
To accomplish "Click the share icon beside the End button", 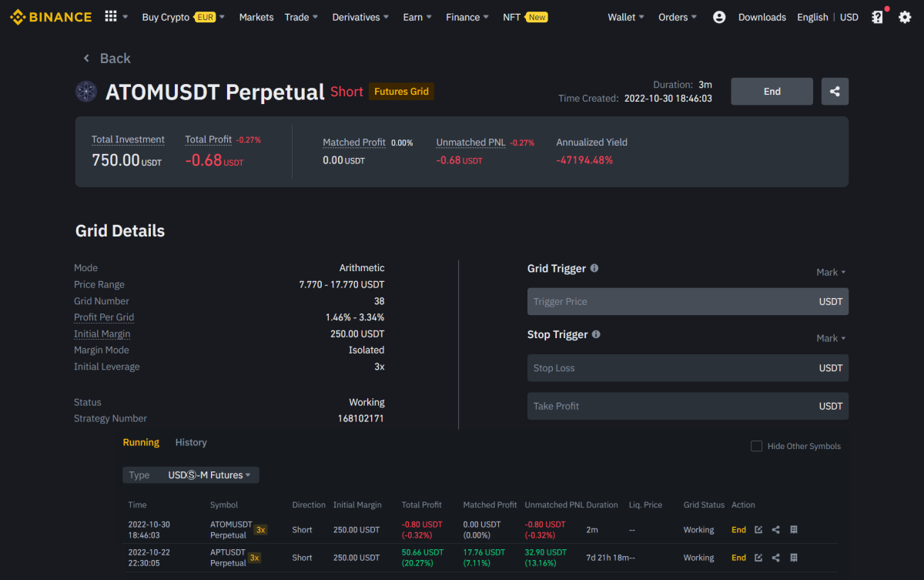I will point(835,92).
